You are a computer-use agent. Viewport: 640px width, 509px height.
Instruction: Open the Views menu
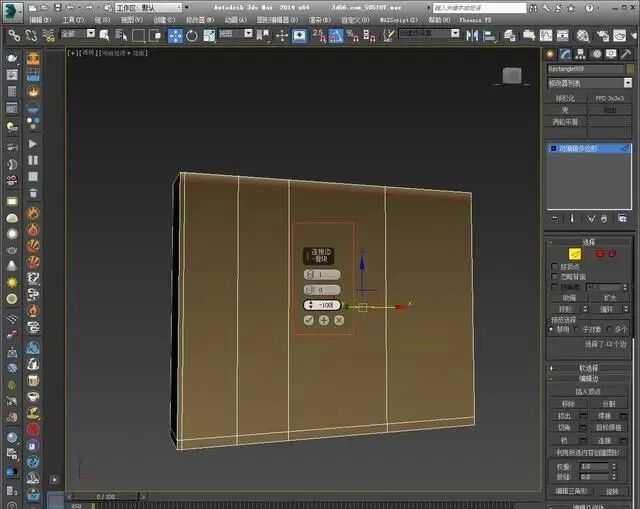[x=132, y=20]
